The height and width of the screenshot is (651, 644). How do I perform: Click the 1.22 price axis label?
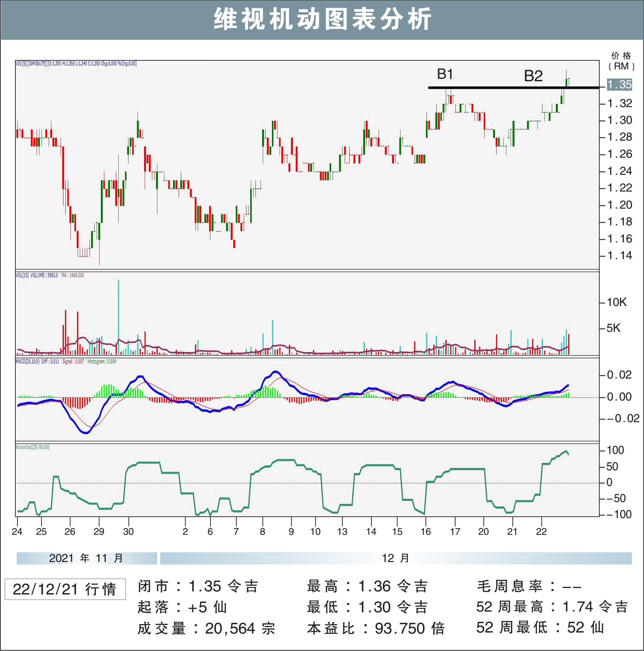620,188
